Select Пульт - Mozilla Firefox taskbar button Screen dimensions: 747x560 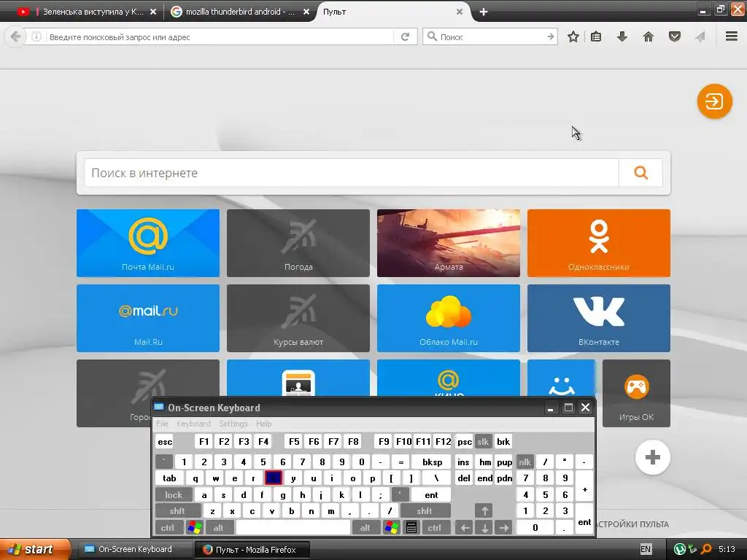(252, 549)
